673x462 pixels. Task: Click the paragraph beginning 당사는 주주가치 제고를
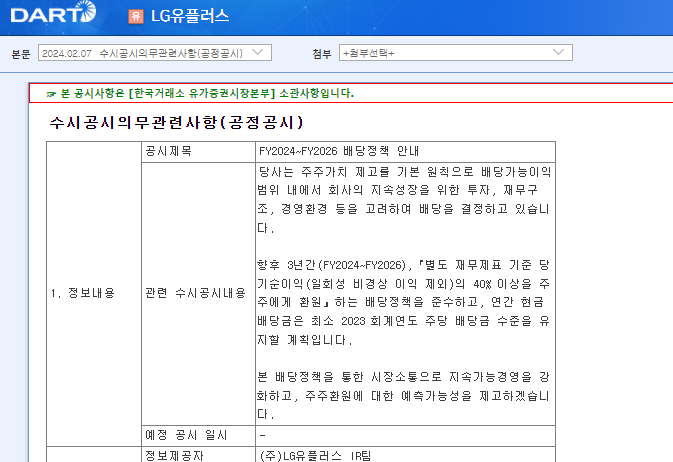[x=403, y=200]
